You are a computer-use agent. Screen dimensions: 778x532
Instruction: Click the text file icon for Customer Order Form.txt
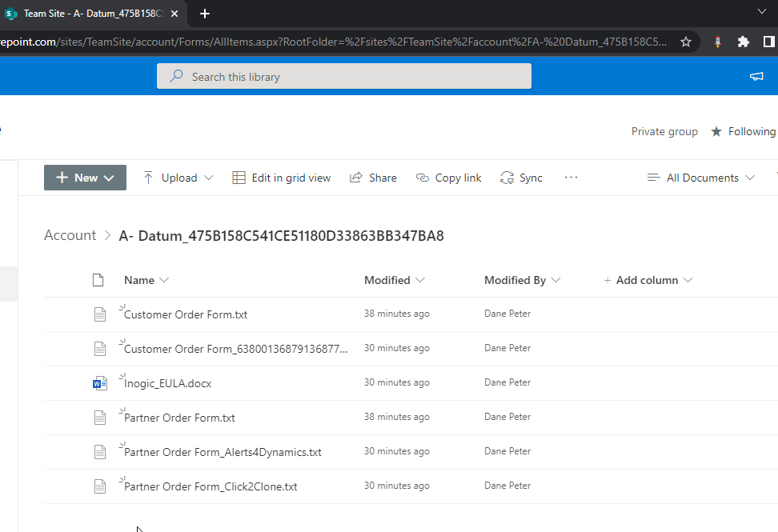click(100, 314)
